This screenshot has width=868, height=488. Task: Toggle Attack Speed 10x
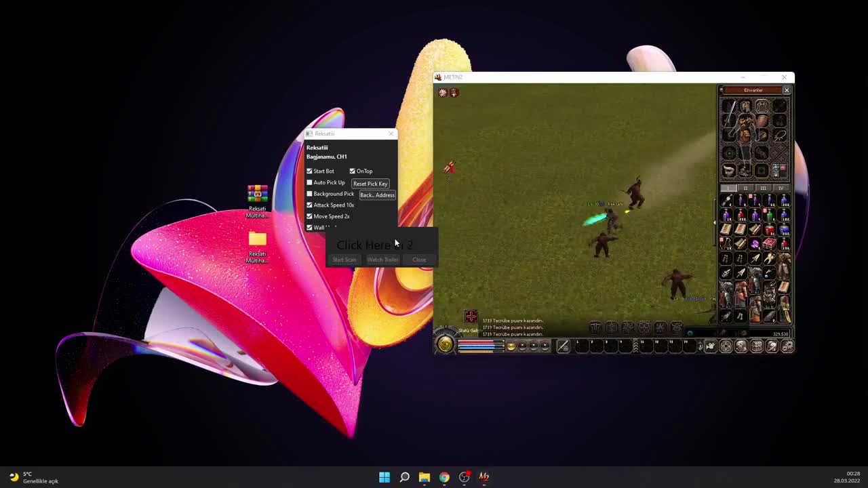point(309,205)
